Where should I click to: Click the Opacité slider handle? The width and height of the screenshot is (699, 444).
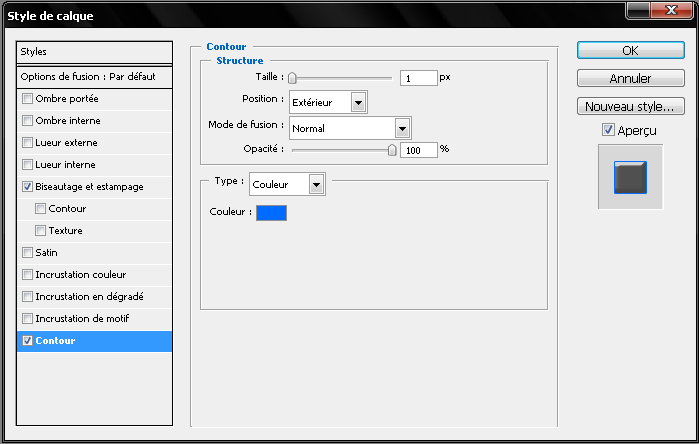392,150
